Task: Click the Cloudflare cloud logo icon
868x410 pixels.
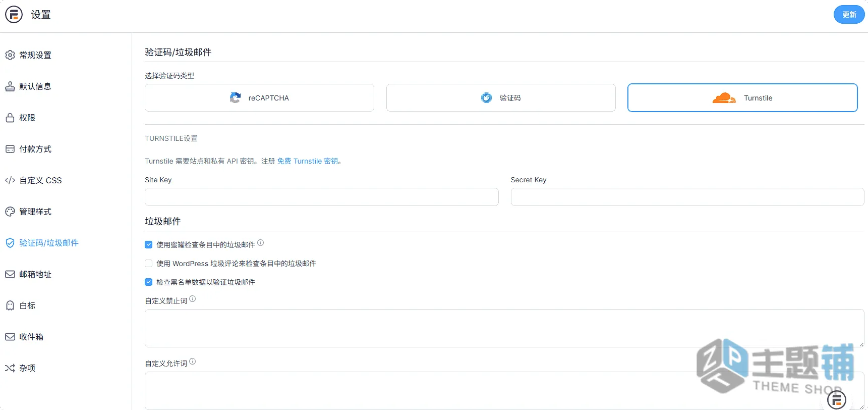Action: coord(724,98)
